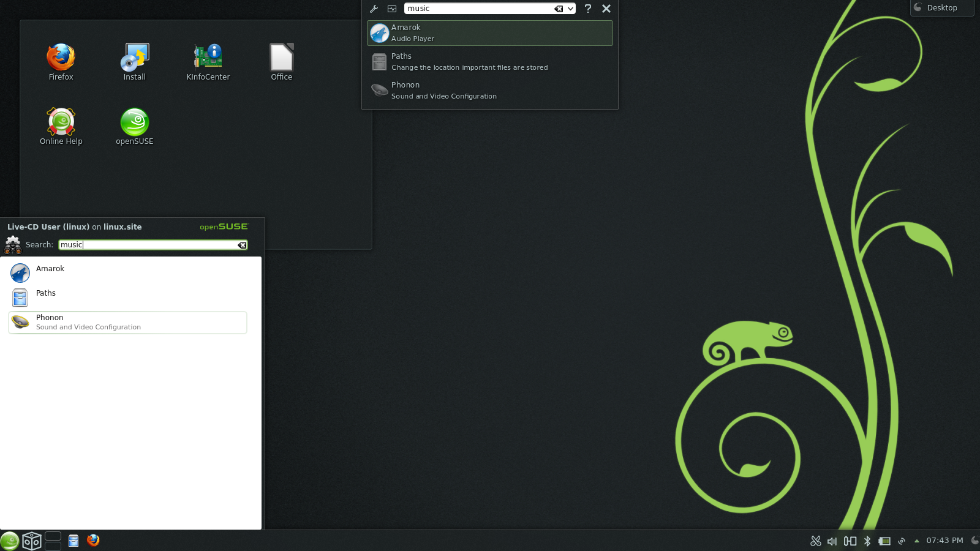The height and width of the screenshot is (551, 980).
Task: Open Klipper clipboard icon in the system tray
Action: tap(816, 541)
